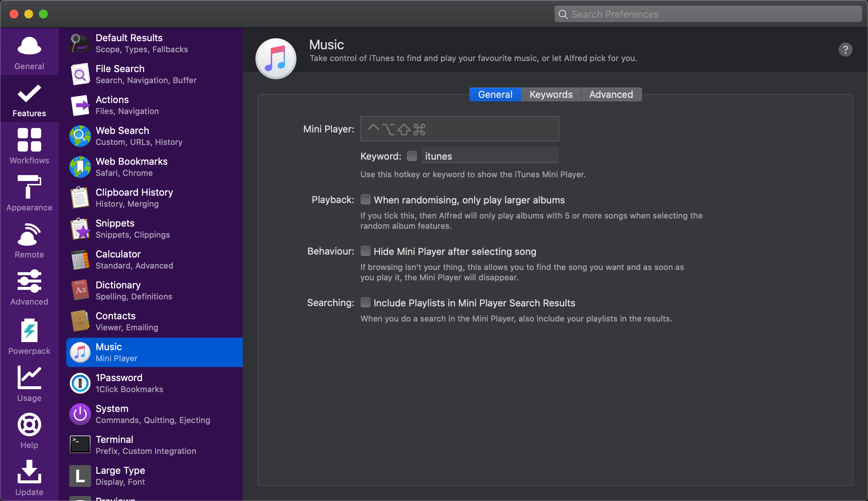This screenshot has width=868, height=501.
Task: Enable Include Playlists in Mini Player Search
Action: click(366, 302)
